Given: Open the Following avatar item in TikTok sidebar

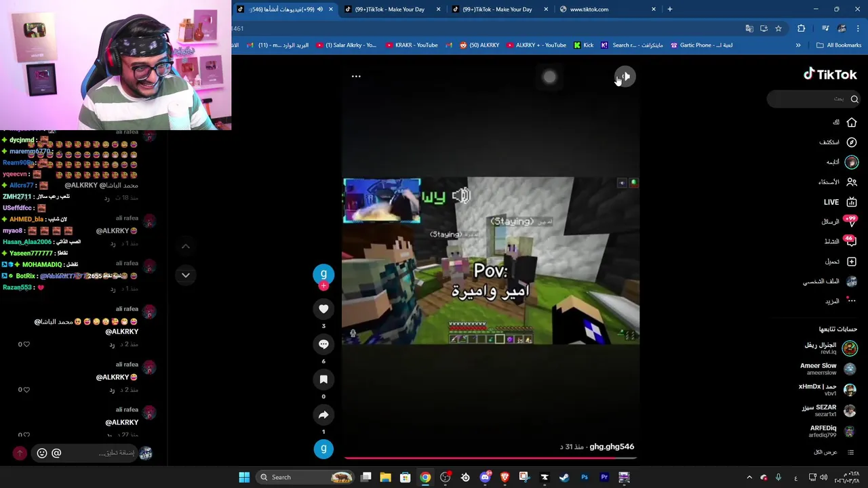Looking at the screenshot, I should pyautogui.click(x=852, y=162).
